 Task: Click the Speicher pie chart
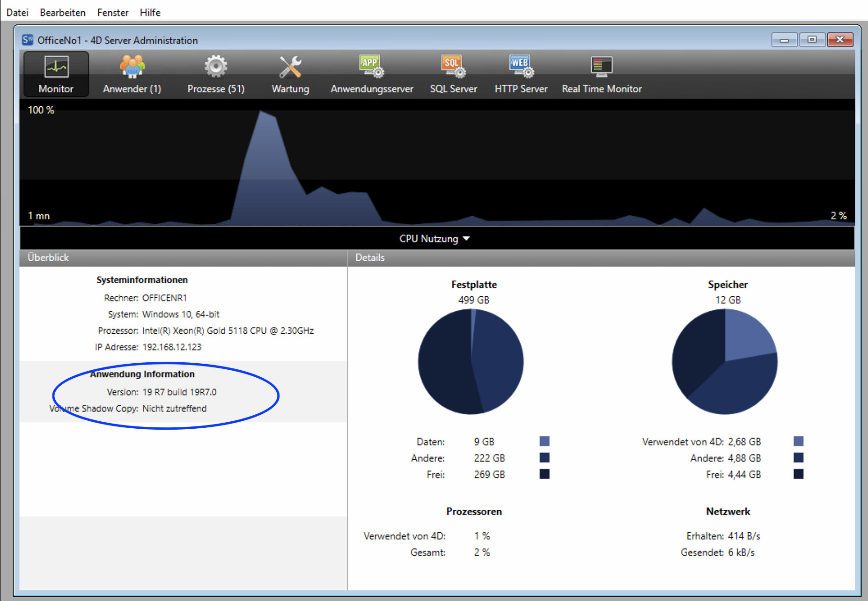click(725, 361)
